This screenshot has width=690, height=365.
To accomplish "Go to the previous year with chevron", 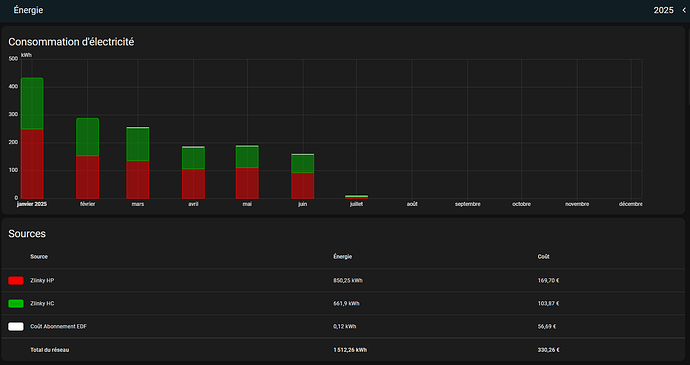I will 684,10.
